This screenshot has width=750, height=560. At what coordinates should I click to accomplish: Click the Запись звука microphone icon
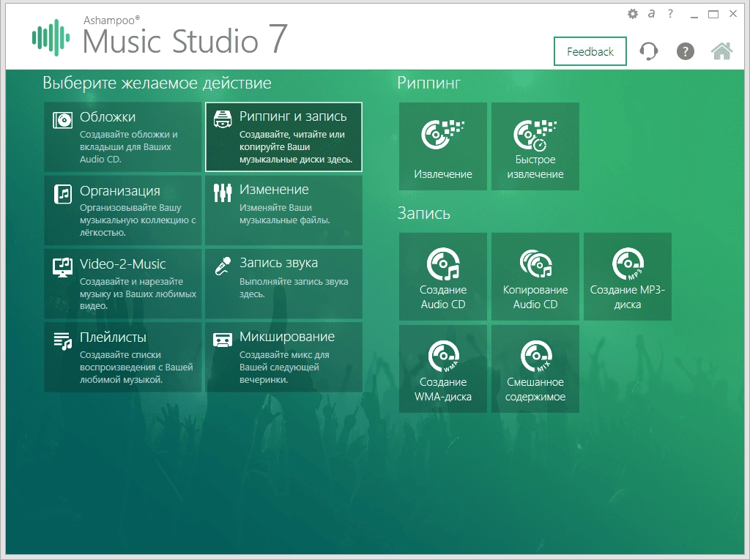[x=223, y=266]
